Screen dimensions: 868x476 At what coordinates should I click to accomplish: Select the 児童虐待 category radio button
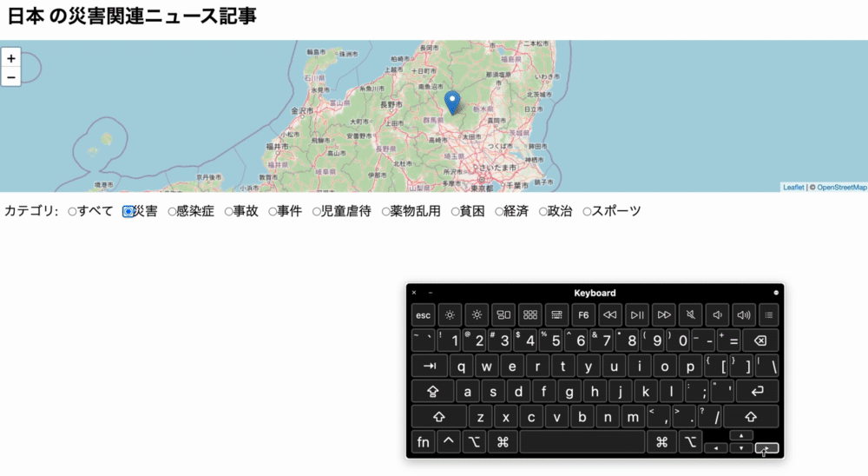[x=316, y=212]
